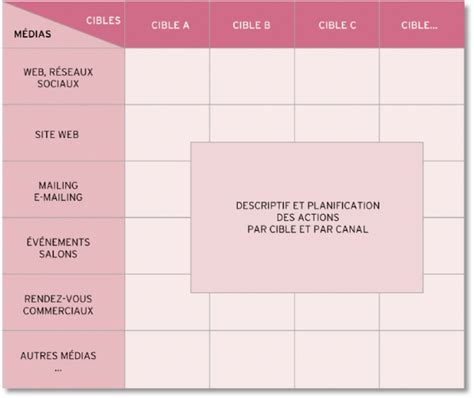
Task: Click the MÉDIAS label in the corner header
Action: [x=33, y=34]
